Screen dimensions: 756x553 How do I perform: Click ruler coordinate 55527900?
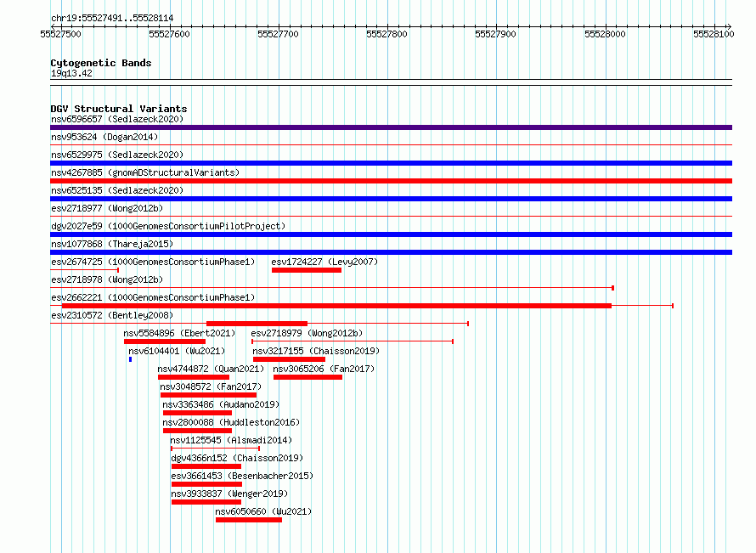point(495,34)
